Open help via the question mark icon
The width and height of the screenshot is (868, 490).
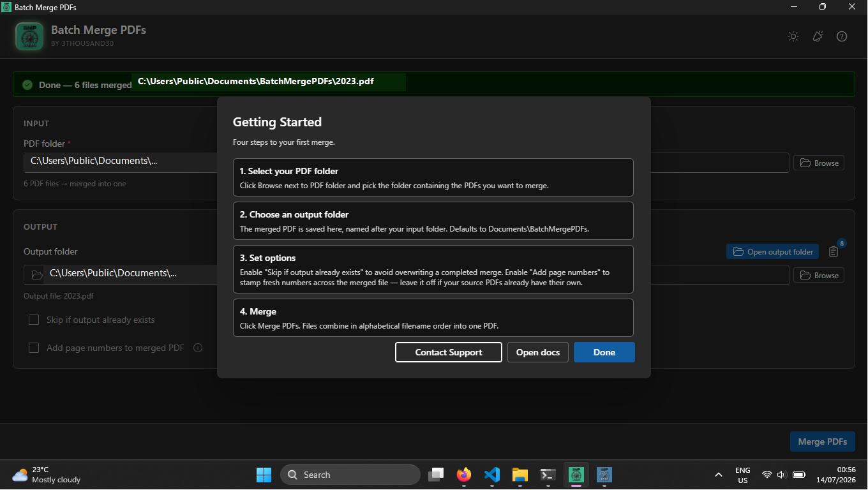pyautogui.click(x=842, y=36)
